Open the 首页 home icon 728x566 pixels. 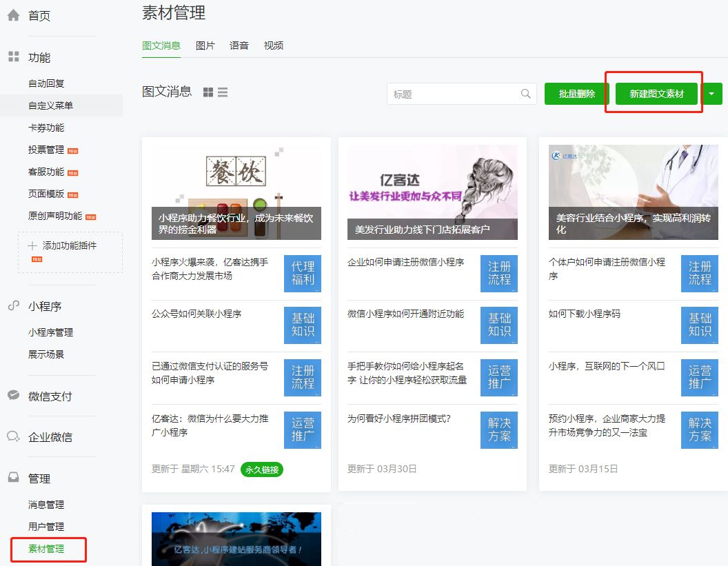pos(14,15)
